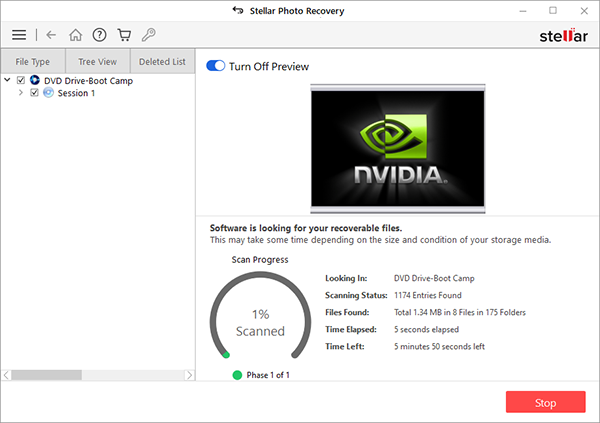Open the activation key icon
Image resolution: width=600 pixels, height=423 pixels.
point(148,35)
